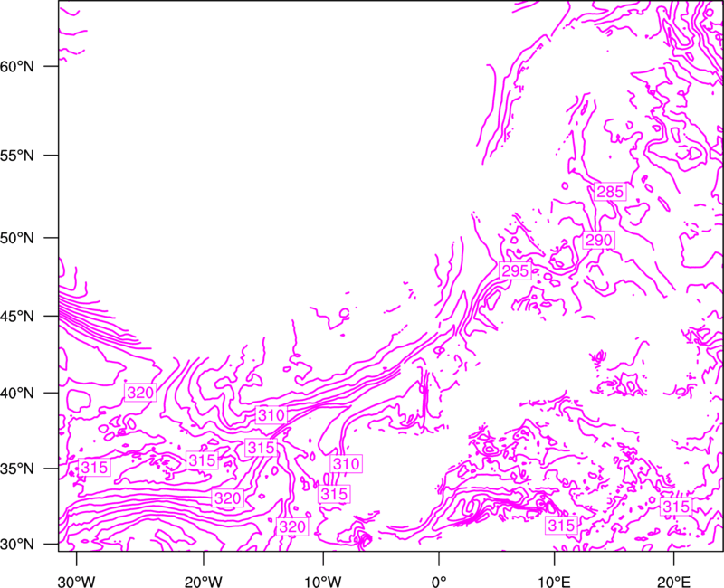Click the 60°N latitude axis label
Screen dimensions: 724x588
tap(17, 66)
